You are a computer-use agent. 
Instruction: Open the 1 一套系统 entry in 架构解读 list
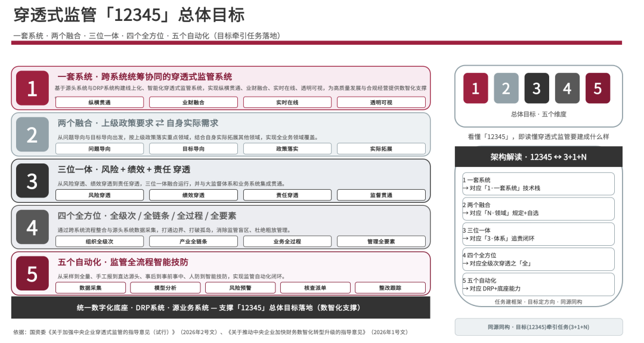[x=538, y=184]
